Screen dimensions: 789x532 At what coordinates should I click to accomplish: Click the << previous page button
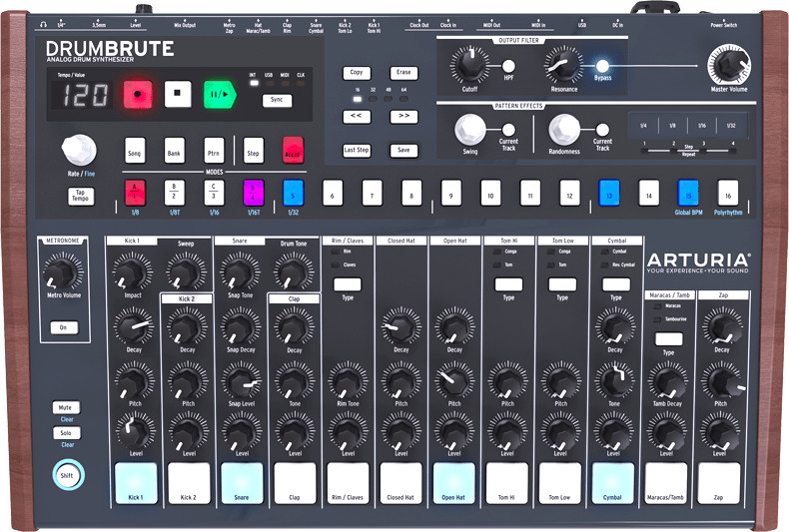[x=357, y=116]
